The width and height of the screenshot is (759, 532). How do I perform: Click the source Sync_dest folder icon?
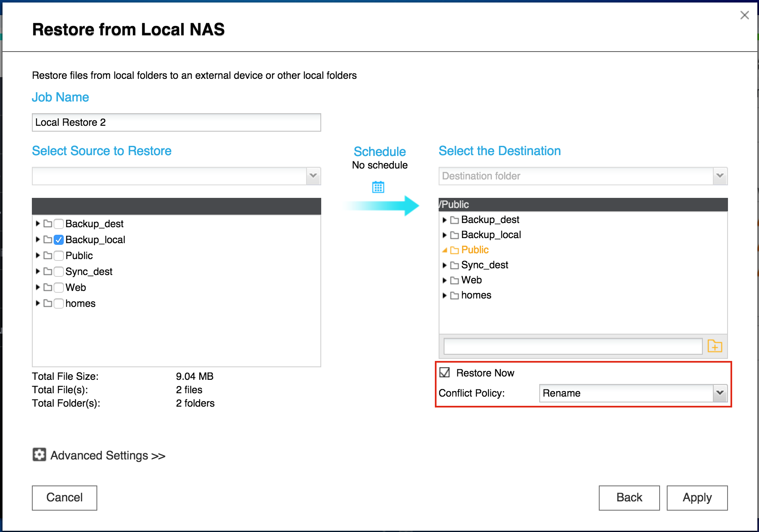coord(48,271)
